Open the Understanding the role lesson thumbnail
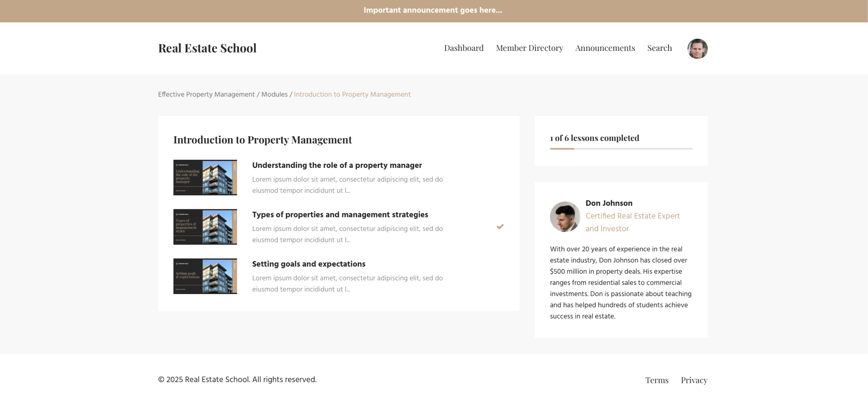Image resolution: width=868 pixels, height=407 pixels. 205,177
